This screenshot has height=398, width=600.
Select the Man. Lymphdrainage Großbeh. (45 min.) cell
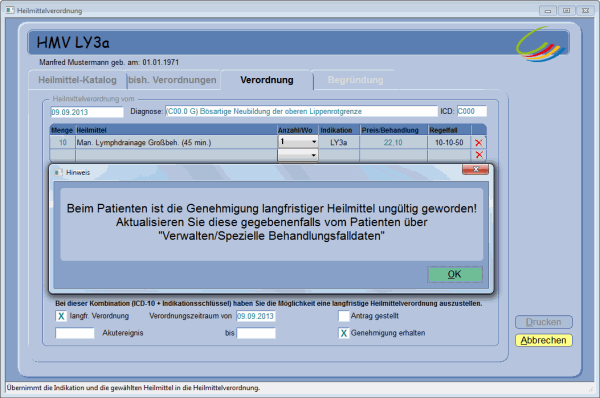point(176,142)
